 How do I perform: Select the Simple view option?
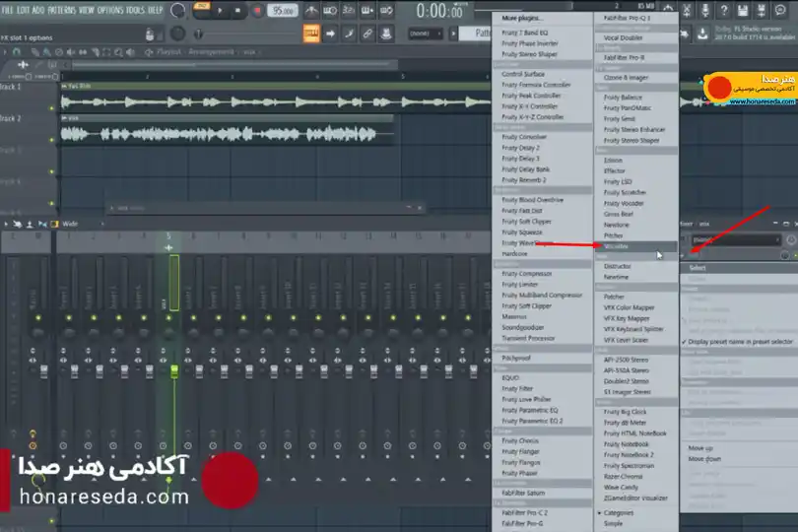point(613,523)
